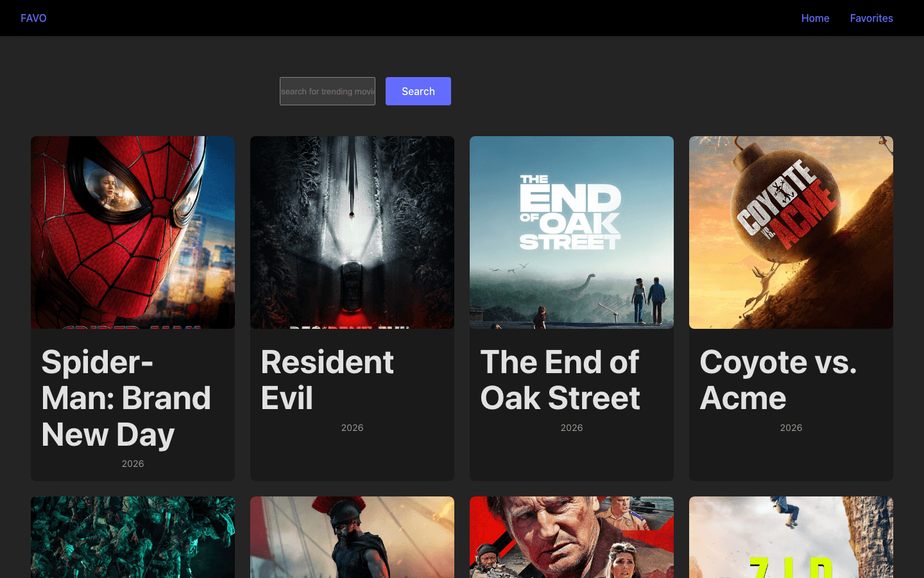Screen dimensions: 924x578
Task: Select the Spider-Man: Brand New Day title
Action: (126, 398)
